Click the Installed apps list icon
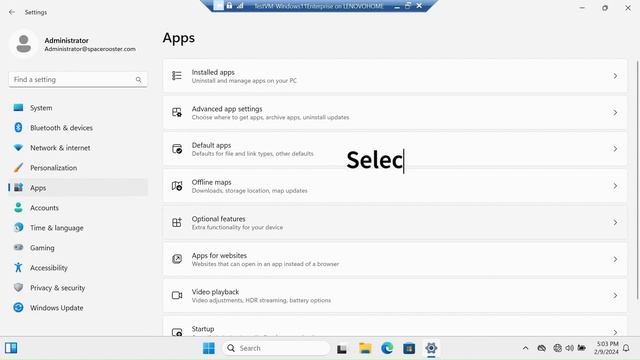This screenshot has width=640, height=360. click(177, 76)
